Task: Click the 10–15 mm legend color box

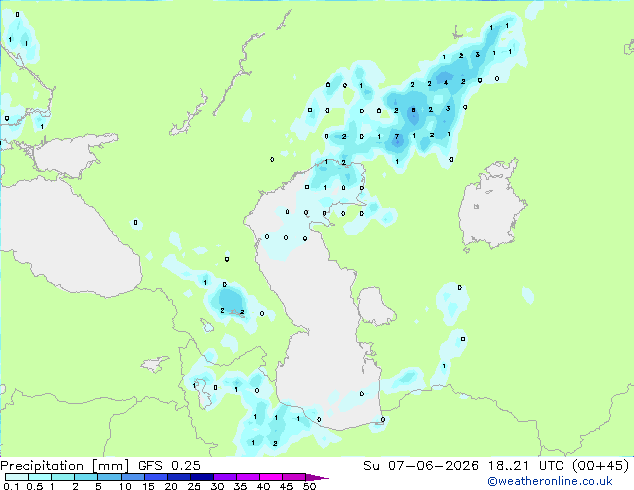Action: pyautogui.click(x=133, y=477)
